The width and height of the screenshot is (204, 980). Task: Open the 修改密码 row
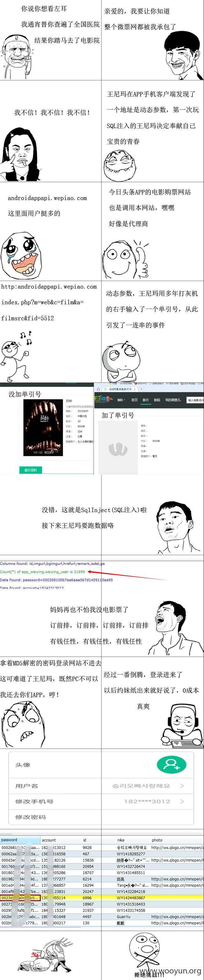[x=102, y=817]
